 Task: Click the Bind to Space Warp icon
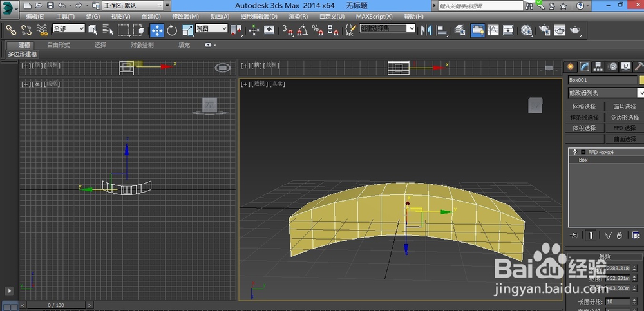tap(41, 30)
